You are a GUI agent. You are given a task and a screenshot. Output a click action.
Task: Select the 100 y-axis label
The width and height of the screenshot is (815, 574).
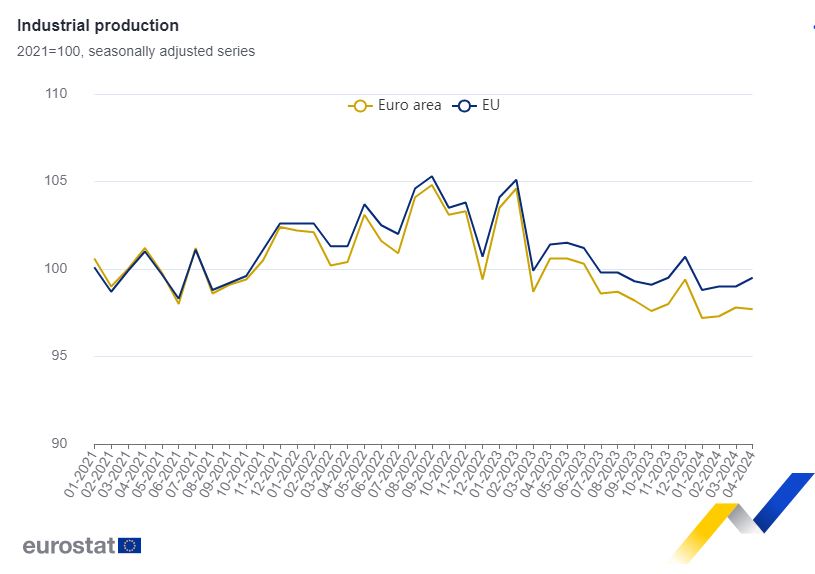(x=56, y=269)
